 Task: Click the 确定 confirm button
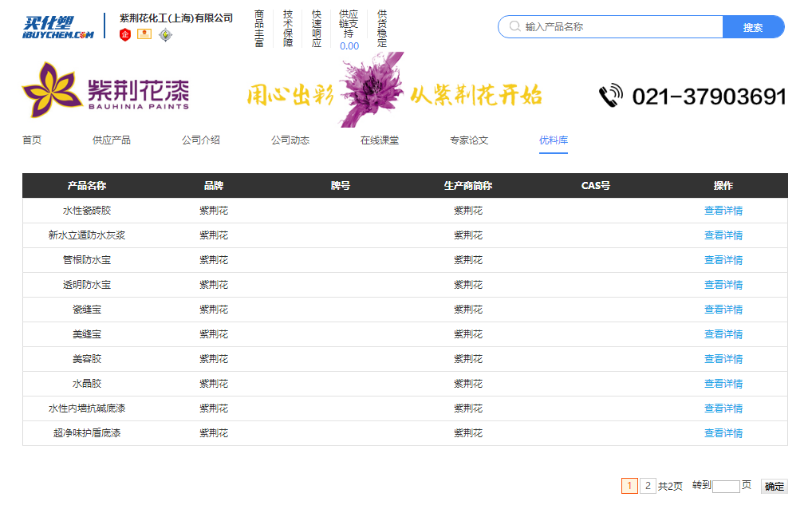tap(775, 486)
